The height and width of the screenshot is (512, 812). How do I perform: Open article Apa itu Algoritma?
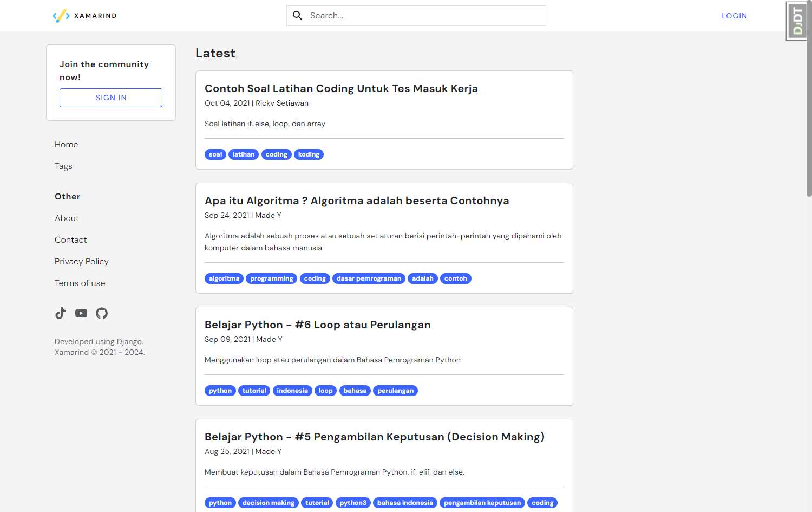point(357,200)
